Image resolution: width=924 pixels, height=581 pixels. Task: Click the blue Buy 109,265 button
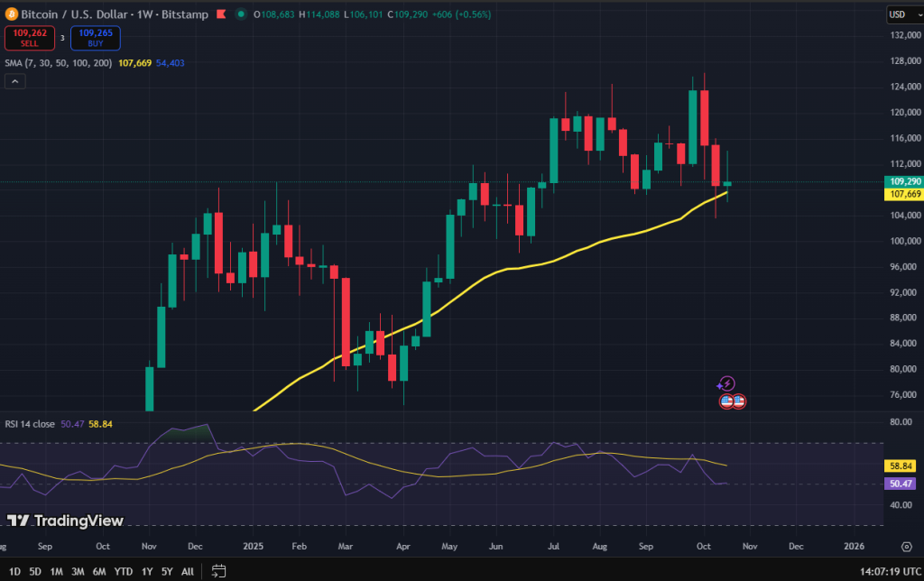coord(96,38)
